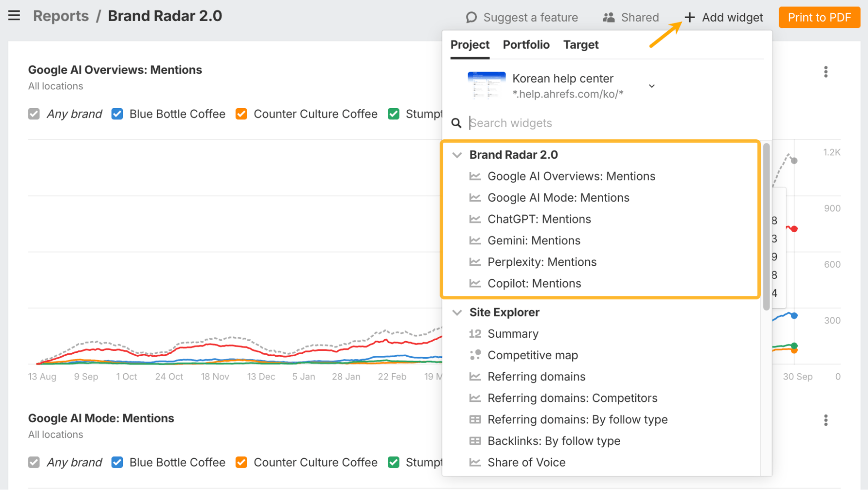Screen dimensions: 868x490
Task: Click the Shared people icon
Action: (x=609, y=17)
